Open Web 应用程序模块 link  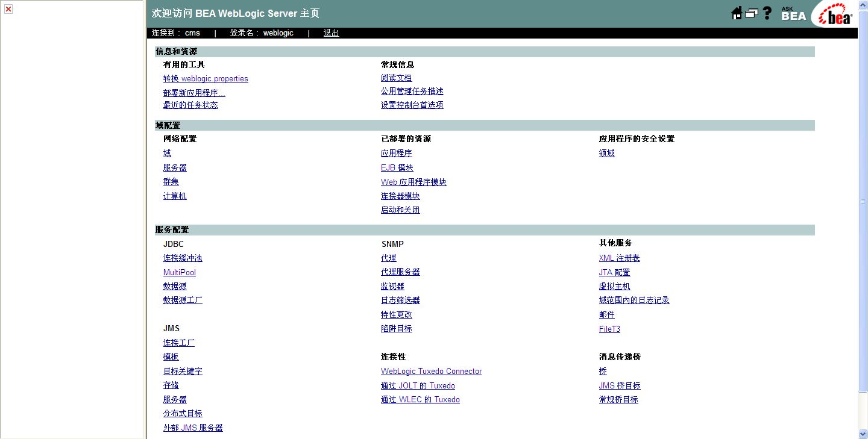414,182
